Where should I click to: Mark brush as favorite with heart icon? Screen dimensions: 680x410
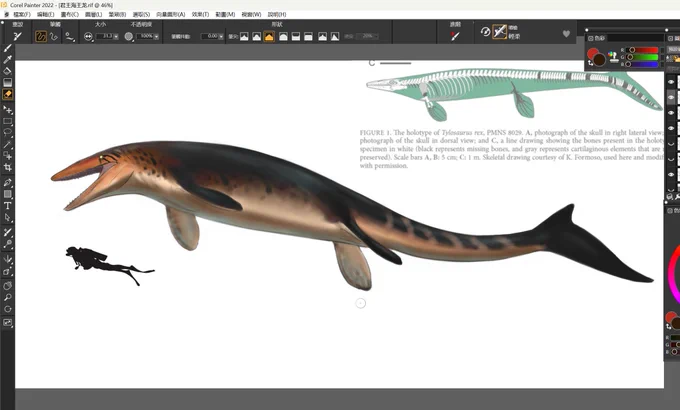(566, 34)
